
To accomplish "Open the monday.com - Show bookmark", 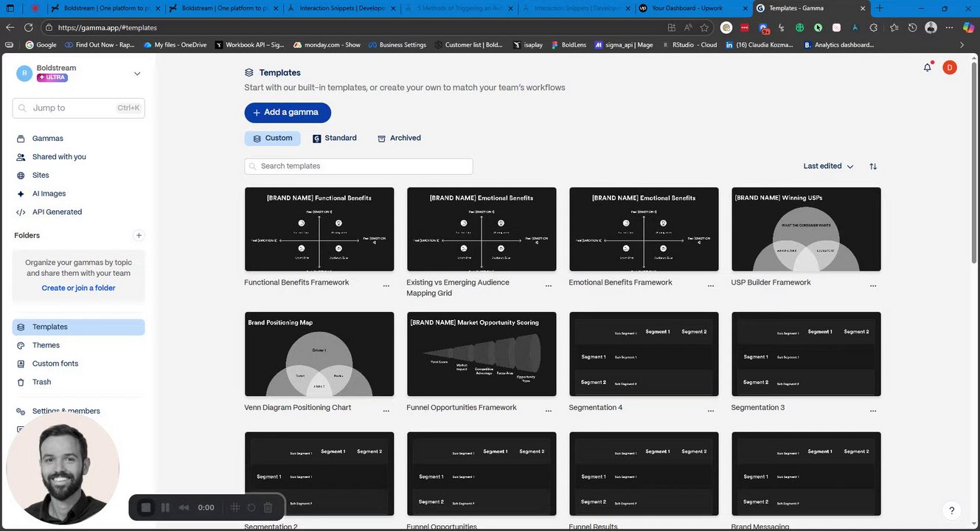I will point(327,45).
